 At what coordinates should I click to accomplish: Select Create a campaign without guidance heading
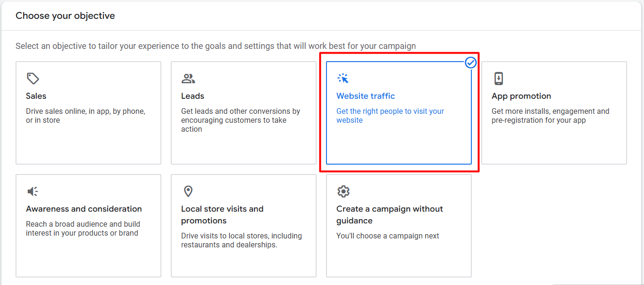(390, 214)
